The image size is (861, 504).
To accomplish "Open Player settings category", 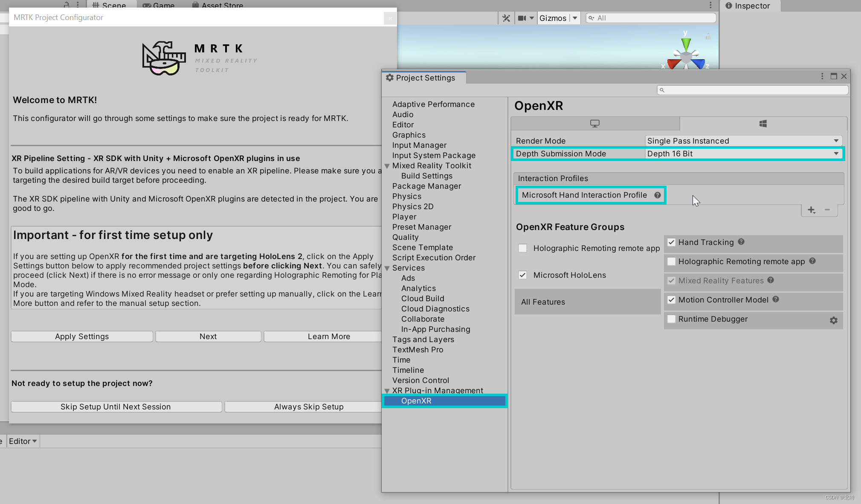I will pyautogui.click(x=404, y=217).
